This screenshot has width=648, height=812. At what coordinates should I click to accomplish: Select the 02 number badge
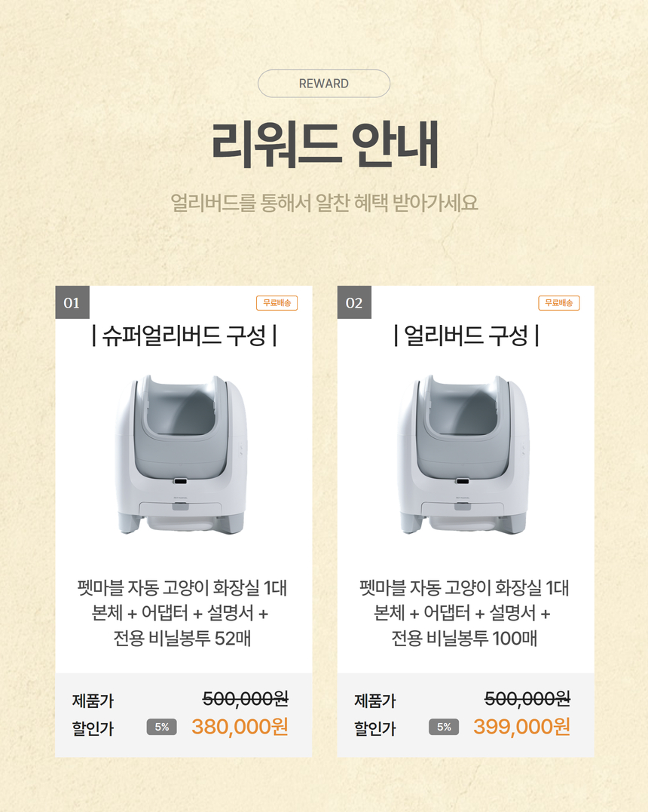click(354, 302)
